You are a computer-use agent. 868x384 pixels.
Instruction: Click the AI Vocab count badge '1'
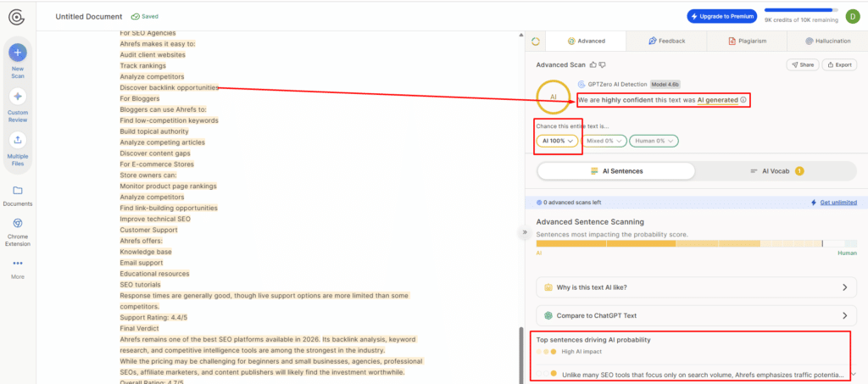tap(799, 171)
